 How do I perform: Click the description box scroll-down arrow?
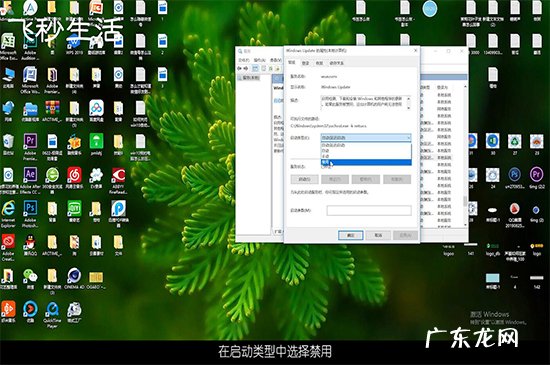408,108
